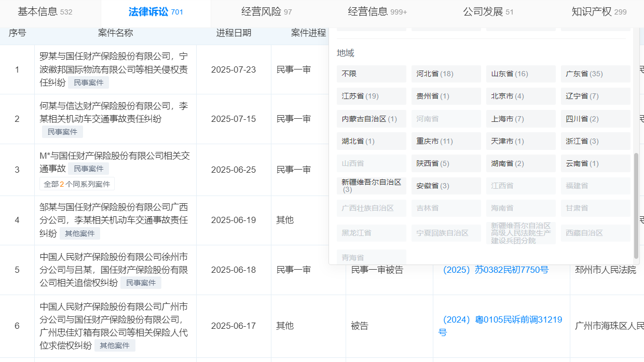Viewport: 644px width, 362px height.
Task: Open case 何某与信达财产保险股份有限公司 row 2
Action: point(114,112)
